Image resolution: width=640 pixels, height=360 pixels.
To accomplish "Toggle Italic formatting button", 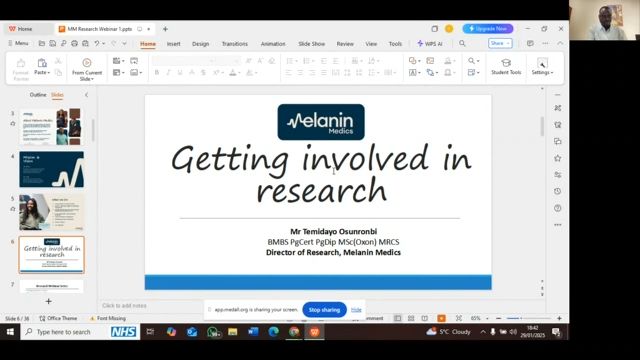I will click(168, 73).
